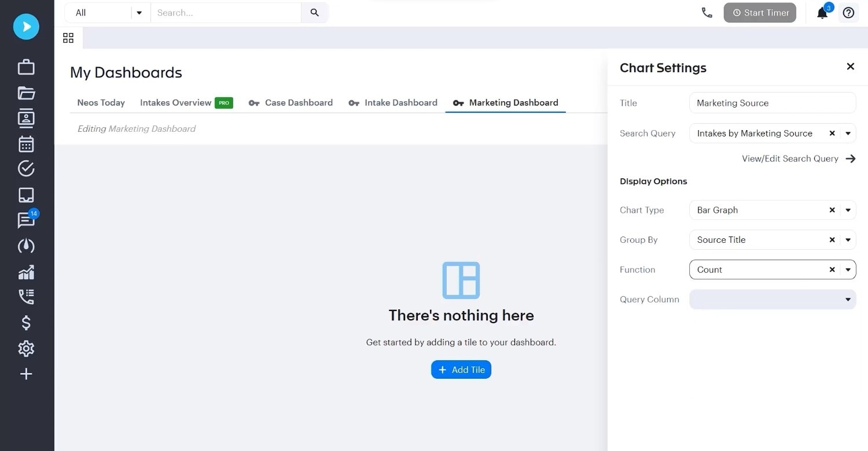
Task: Clear the Count value from Function field
Action: tap(832, 269)
